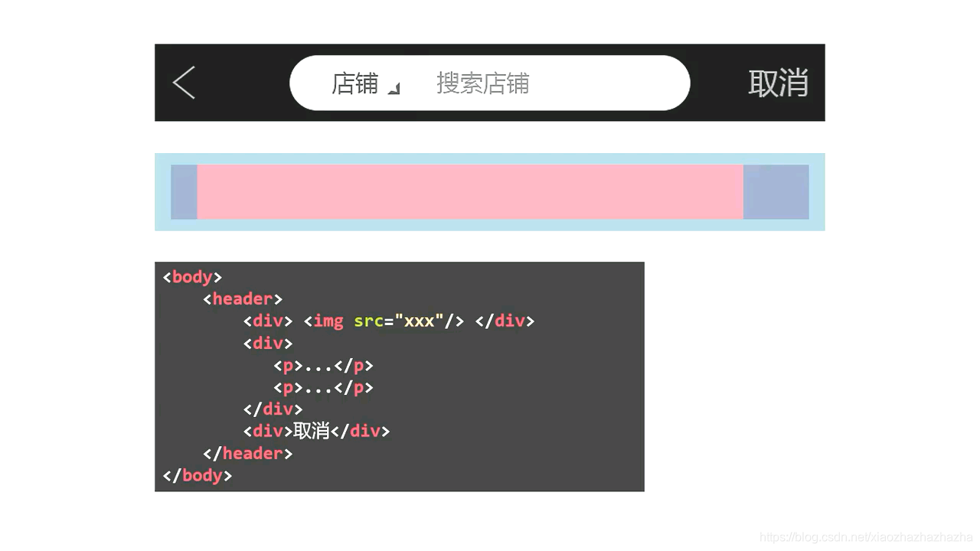Open the 店铺 category dropdown
This screenshot has width=980, height=551.
pos(365,83)
